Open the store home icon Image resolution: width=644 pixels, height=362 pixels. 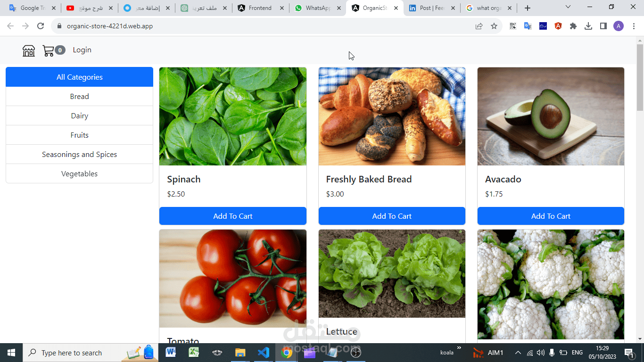29,50
